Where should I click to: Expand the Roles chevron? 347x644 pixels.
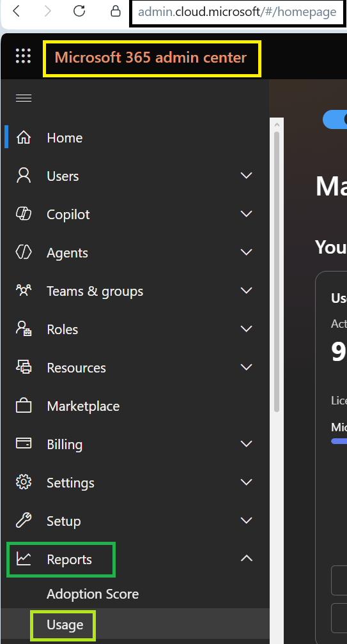247,329
